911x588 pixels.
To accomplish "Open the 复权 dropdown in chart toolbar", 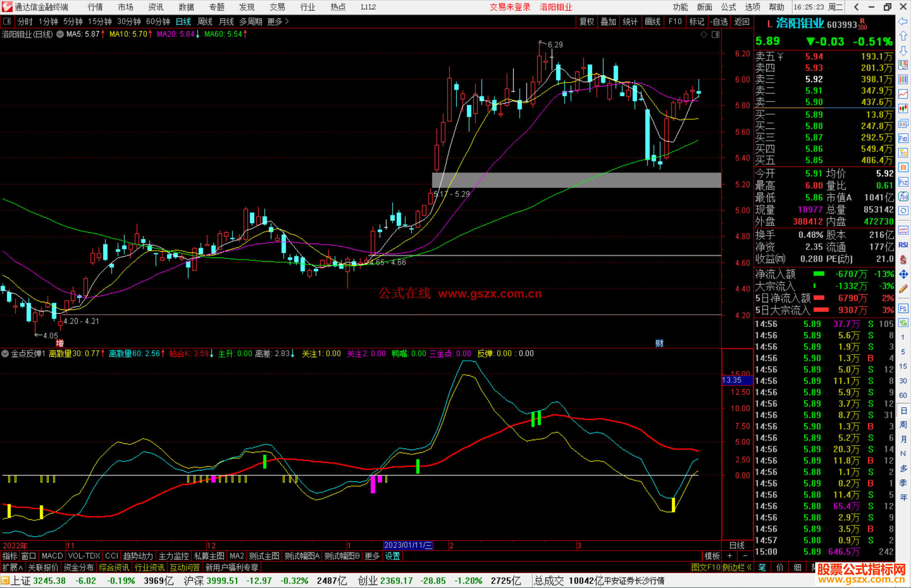I will [587, 21].
